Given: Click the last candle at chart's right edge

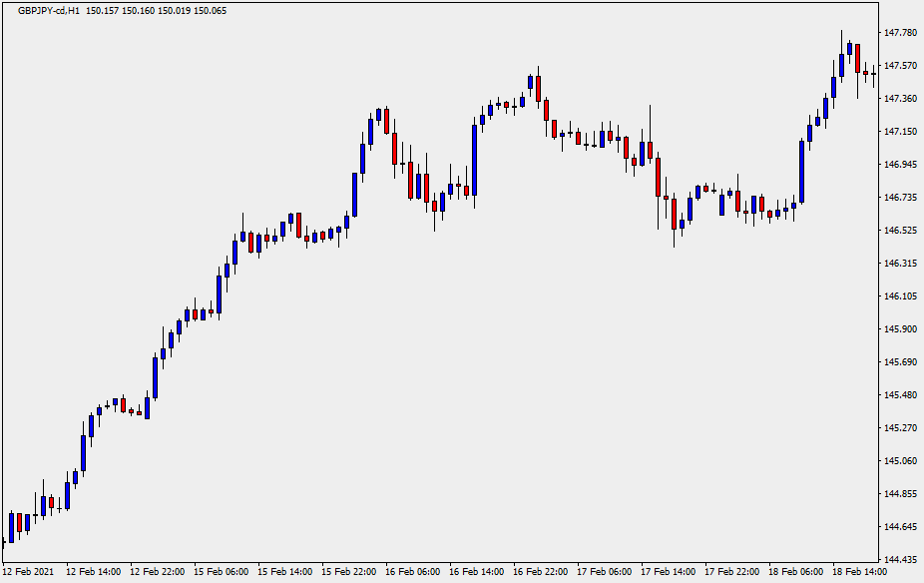Looking at the screenshot, I should [x=874, y=73].
